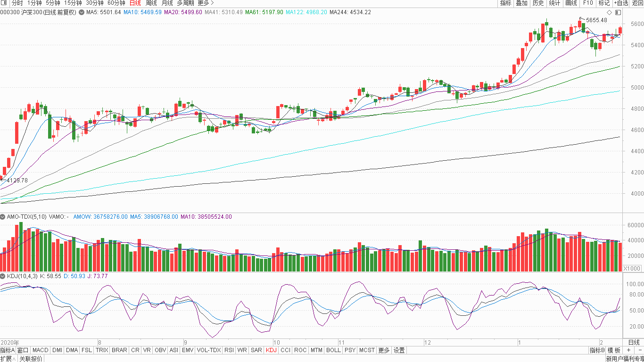
Task: Select the EMV indicator tab
Action: pos(188,350)
